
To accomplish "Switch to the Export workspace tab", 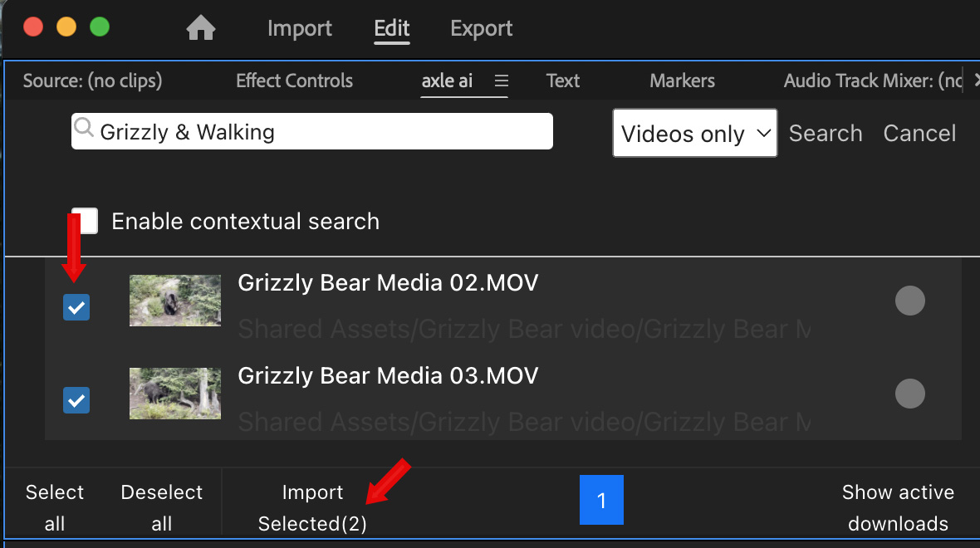I will point(481,28).
